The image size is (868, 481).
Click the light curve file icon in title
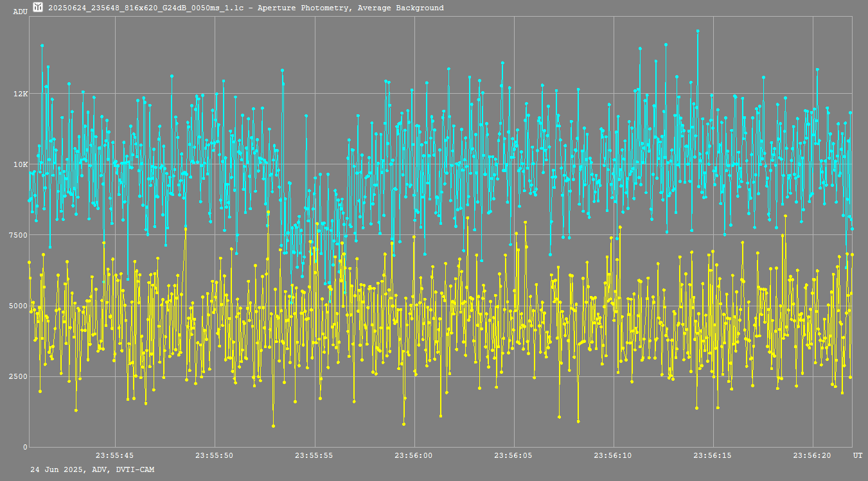pyautogui.click(x=39, y=8)
